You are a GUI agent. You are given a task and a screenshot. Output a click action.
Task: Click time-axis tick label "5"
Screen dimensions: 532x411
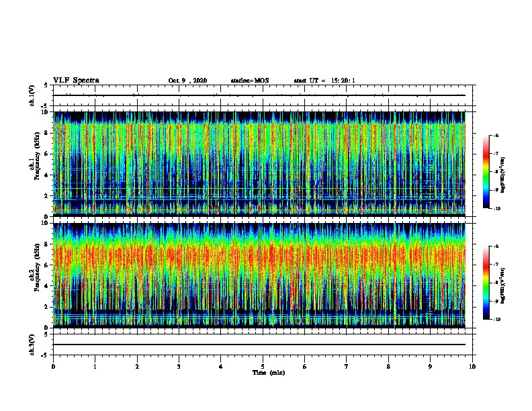(x=263, y=367)
